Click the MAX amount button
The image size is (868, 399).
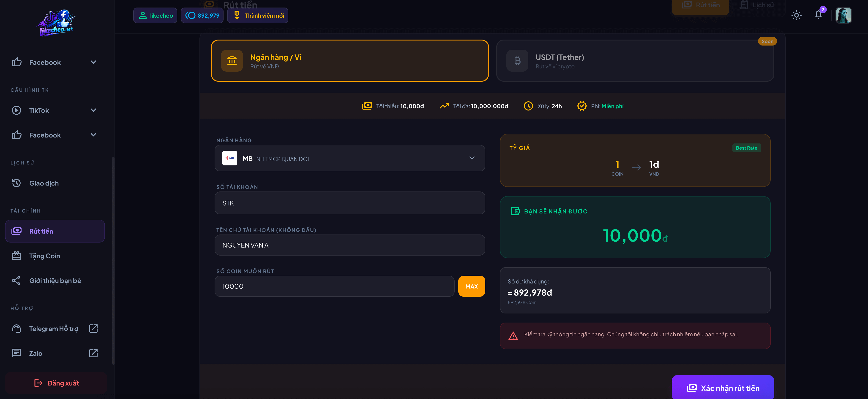(471, 286)
